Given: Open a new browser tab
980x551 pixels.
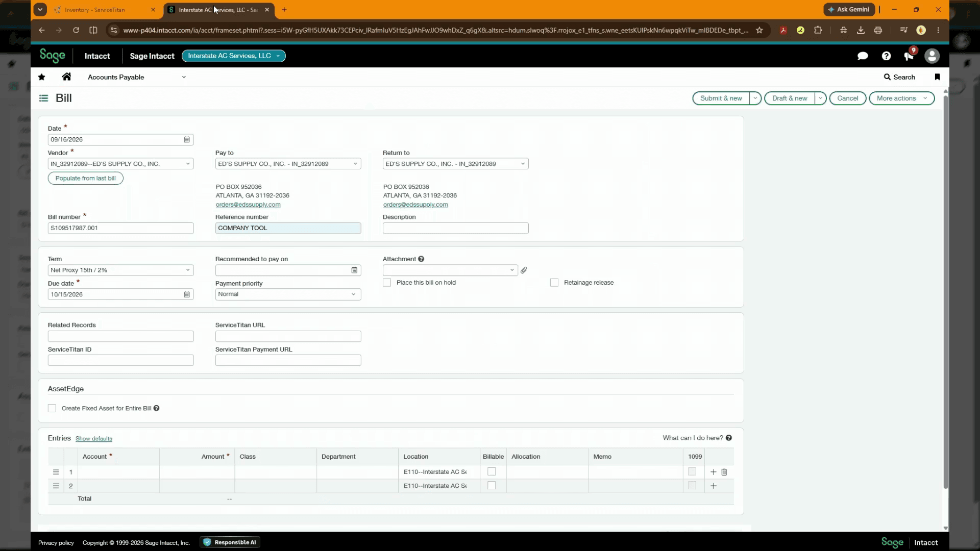Looking at the screenshot, I should point(284,10).
